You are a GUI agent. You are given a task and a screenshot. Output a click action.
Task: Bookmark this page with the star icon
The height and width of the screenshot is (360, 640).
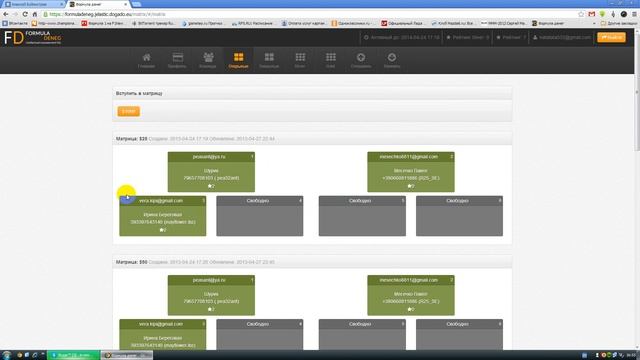[581, 14]
